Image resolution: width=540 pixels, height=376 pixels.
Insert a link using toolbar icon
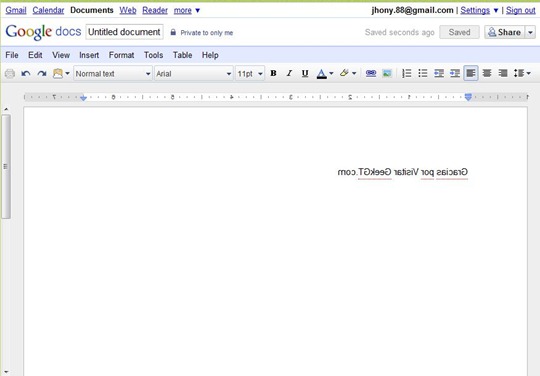[371, 73]
